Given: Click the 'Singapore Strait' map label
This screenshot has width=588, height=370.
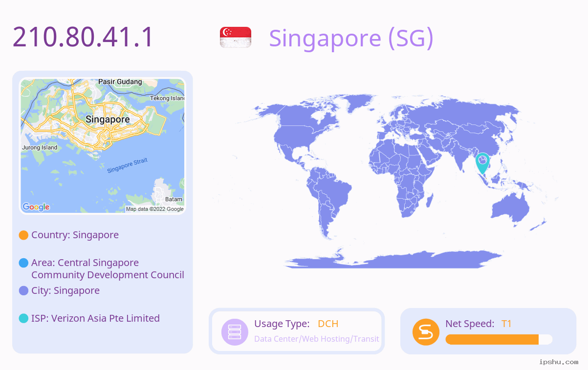Looking at the screenshot, I should 128,165.
